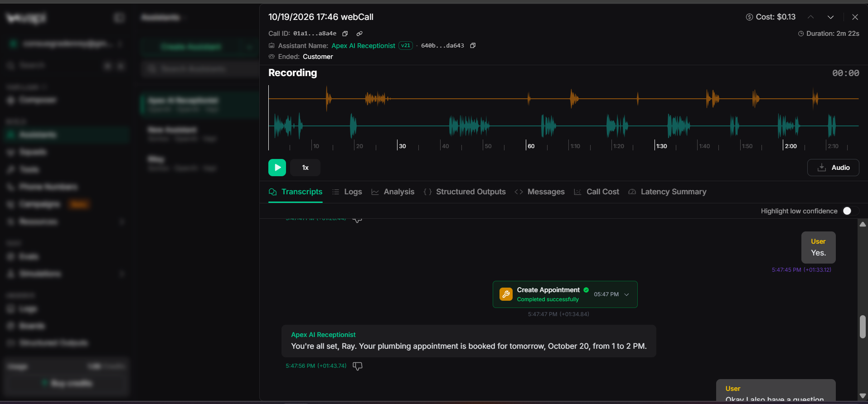Open the Structured Outputs tab

(x=465, y=192)
